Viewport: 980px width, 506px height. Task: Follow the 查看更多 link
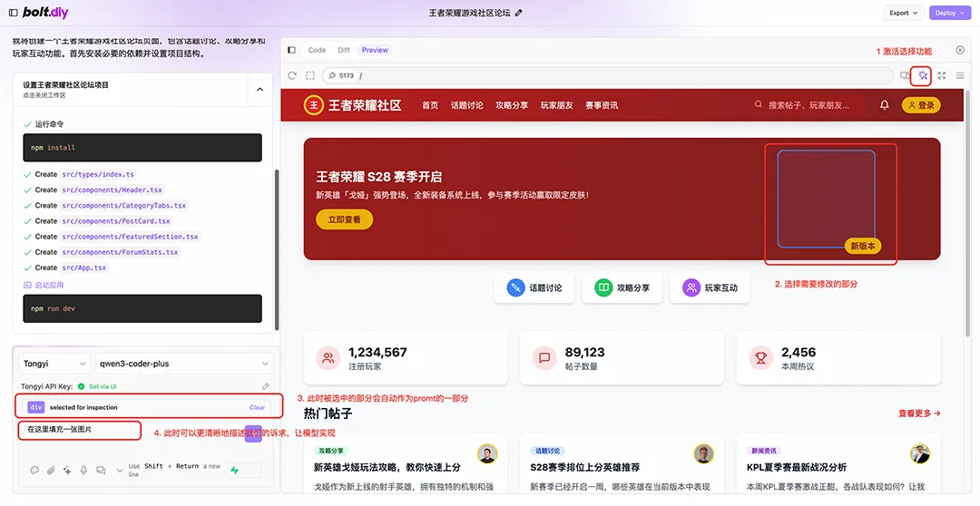[x=919, y=413]
